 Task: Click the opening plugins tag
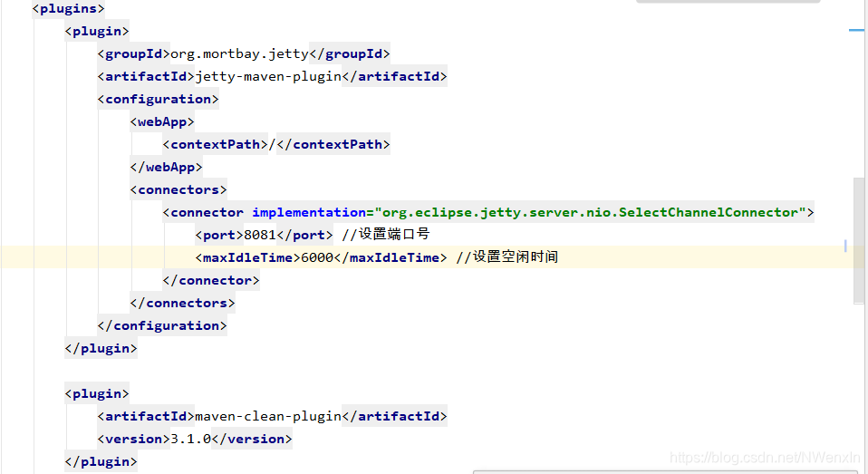[x=68, y=8]
